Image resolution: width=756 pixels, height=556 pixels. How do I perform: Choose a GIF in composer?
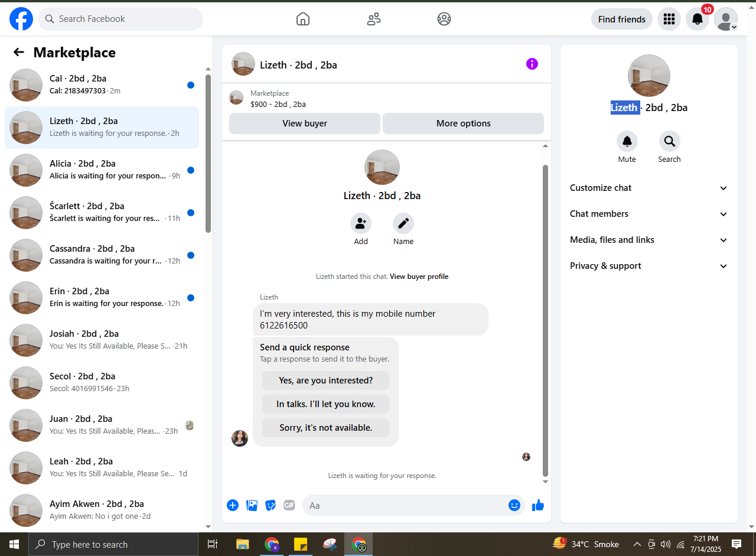(x=289, y=505)
